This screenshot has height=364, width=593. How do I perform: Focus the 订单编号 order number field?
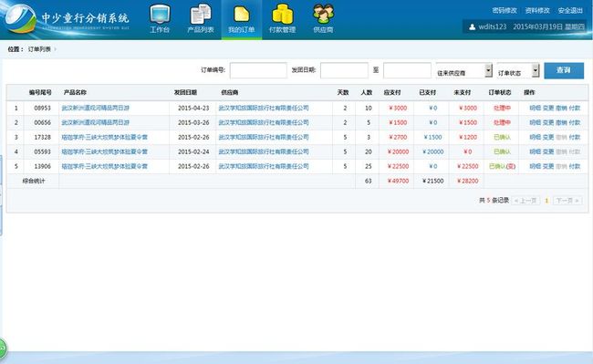258,70
